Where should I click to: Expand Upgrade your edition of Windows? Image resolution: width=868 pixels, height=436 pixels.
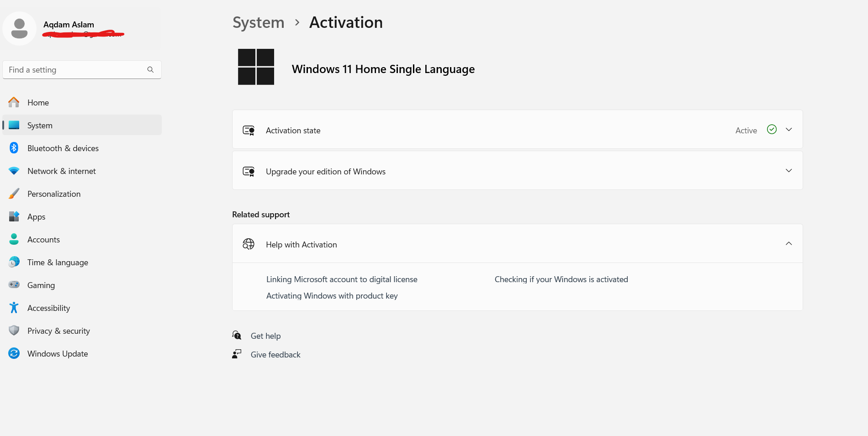pyautogui.click(x=789, y=170)
